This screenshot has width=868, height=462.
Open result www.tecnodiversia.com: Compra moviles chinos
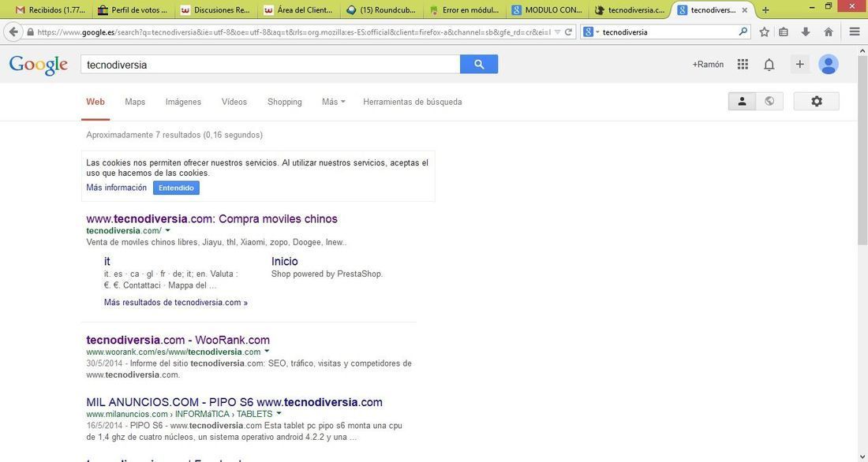(x=211, y=218)
